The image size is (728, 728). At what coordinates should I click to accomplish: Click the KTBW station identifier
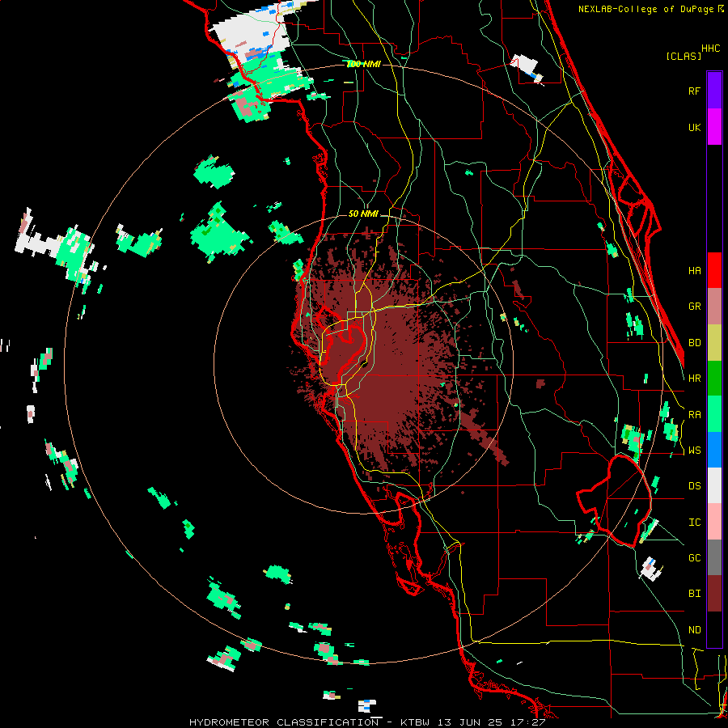pos(415,722)
